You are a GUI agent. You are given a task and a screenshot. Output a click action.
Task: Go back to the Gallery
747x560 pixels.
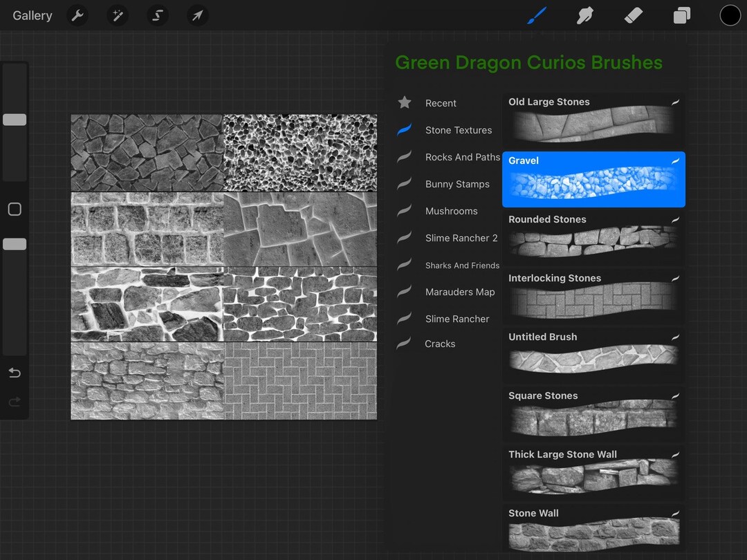[32, 15]
